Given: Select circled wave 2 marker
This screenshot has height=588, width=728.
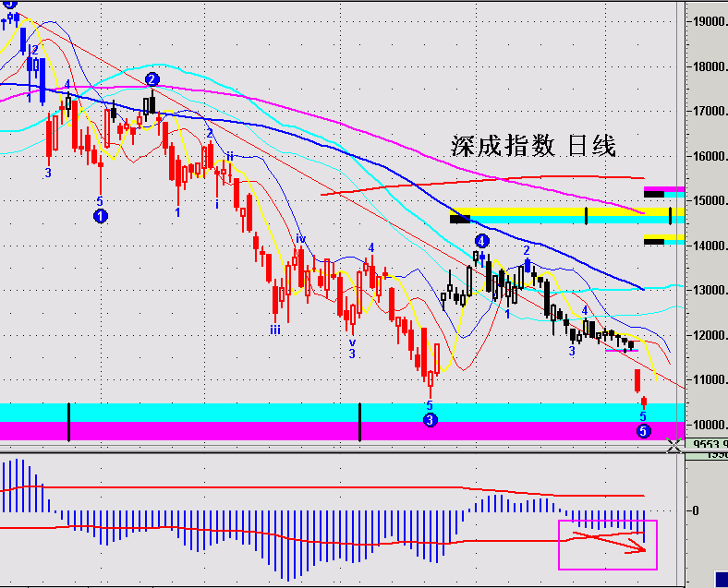Looking at the screenshot, I should click(x=152, y=79).
